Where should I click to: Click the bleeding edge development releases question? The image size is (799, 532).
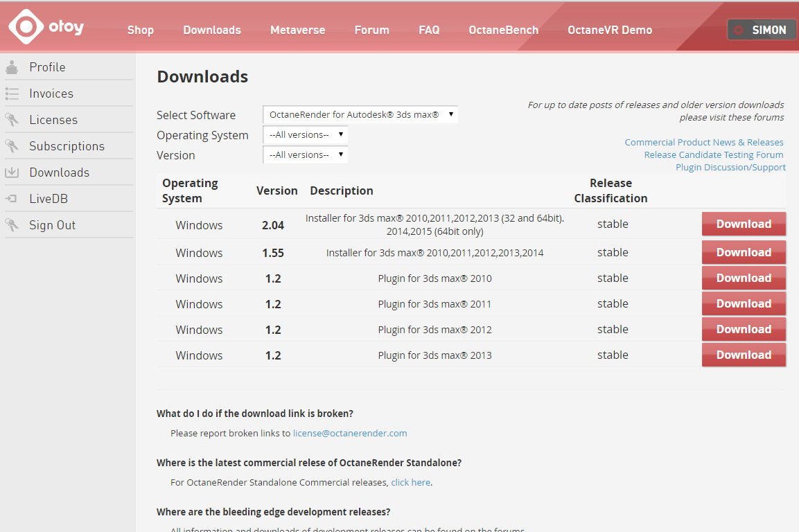[x=273, y=512]
